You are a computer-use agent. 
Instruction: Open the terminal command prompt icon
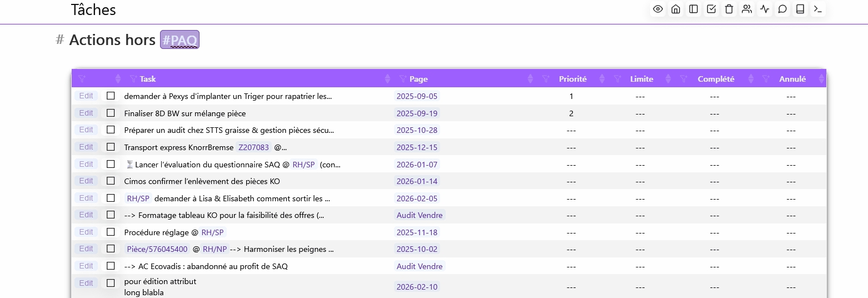(x=818, y=9)
